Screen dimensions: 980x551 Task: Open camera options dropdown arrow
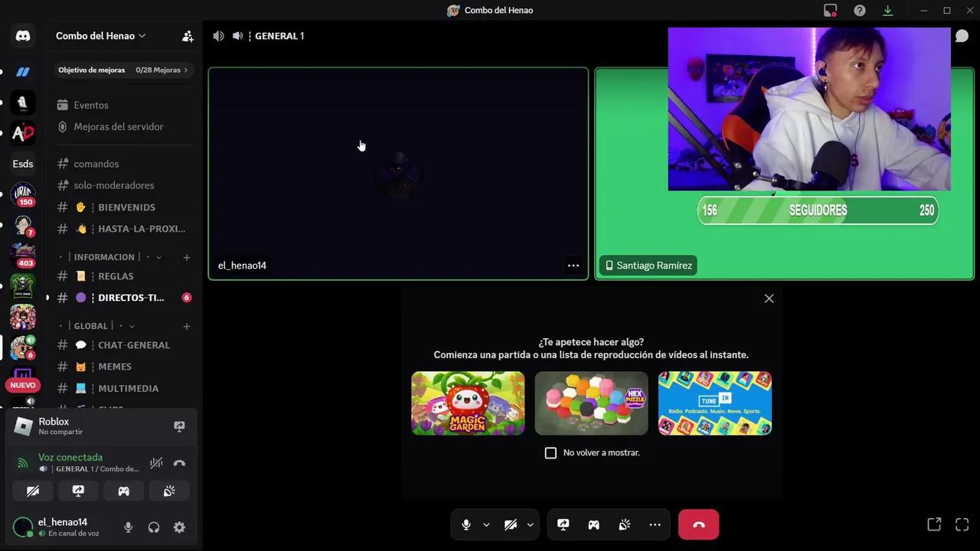[x=530, y=525]
